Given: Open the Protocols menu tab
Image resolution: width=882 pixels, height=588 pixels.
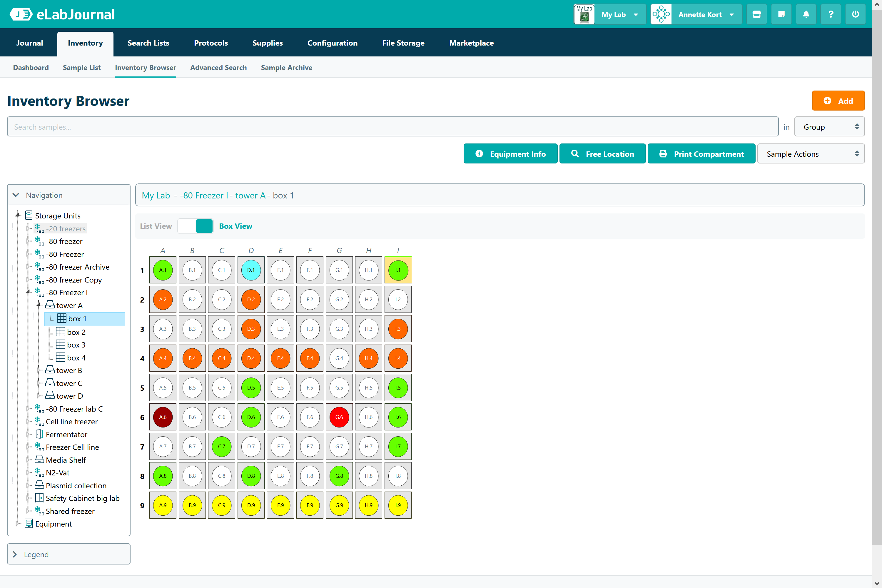Looking at the screenshot, I should [x=211, y=43].
